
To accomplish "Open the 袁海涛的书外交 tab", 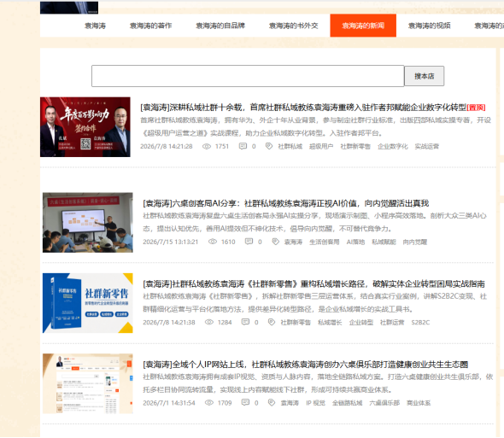I will pyautogui.click(x=294, y=26).
